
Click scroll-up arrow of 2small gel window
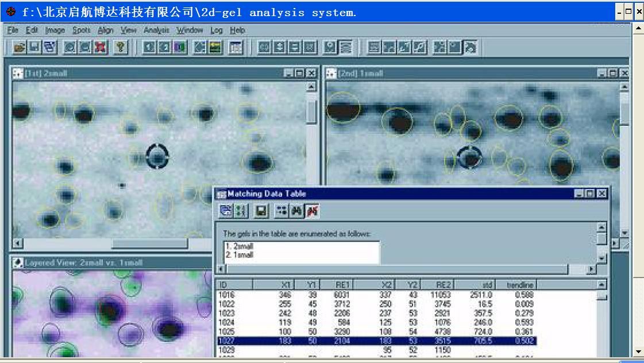click(x=312, y=86)
